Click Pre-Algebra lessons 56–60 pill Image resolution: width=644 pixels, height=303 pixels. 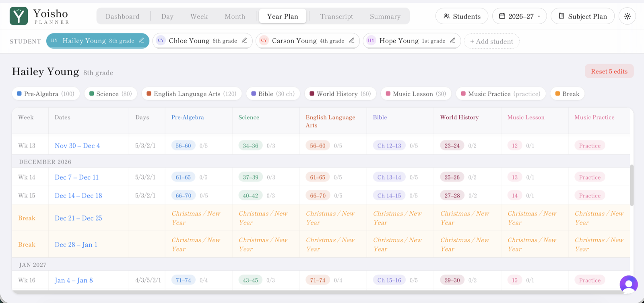(x=184, y=145)
